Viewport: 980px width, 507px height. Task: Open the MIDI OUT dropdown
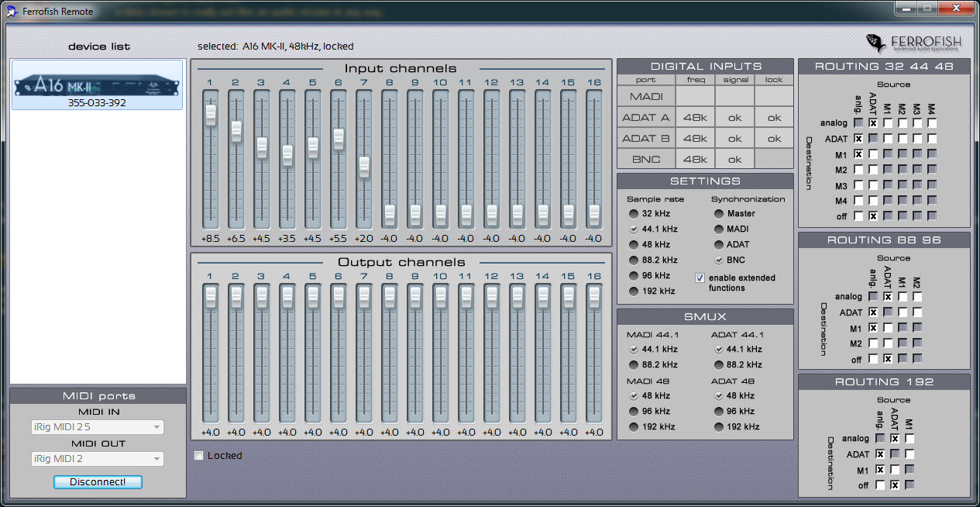point(98,459)
